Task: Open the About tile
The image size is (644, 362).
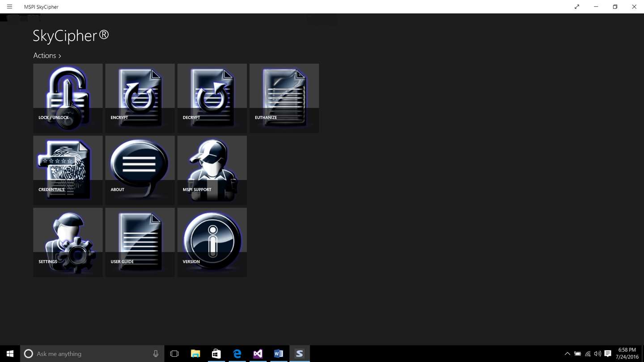Action: coord(140,170)
